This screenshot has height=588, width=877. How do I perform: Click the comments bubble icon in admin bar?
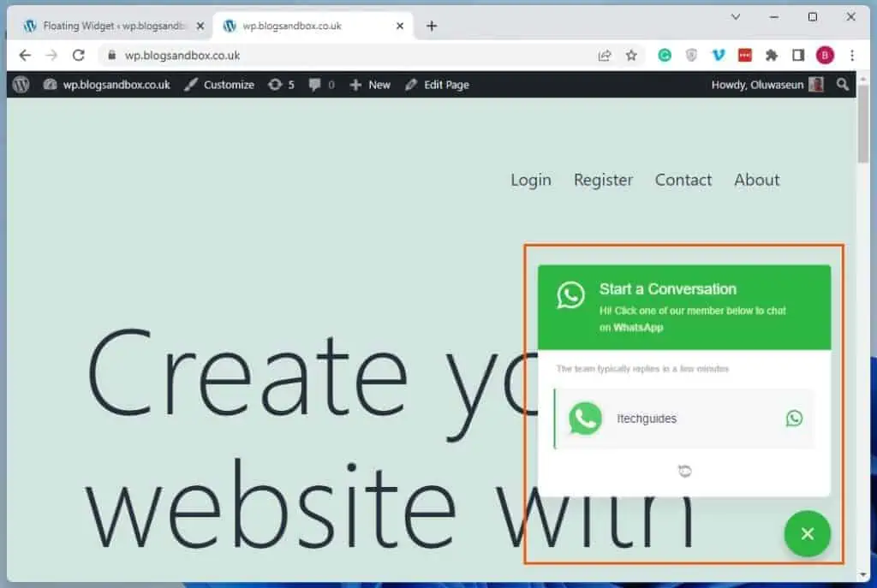coord(316,84)
